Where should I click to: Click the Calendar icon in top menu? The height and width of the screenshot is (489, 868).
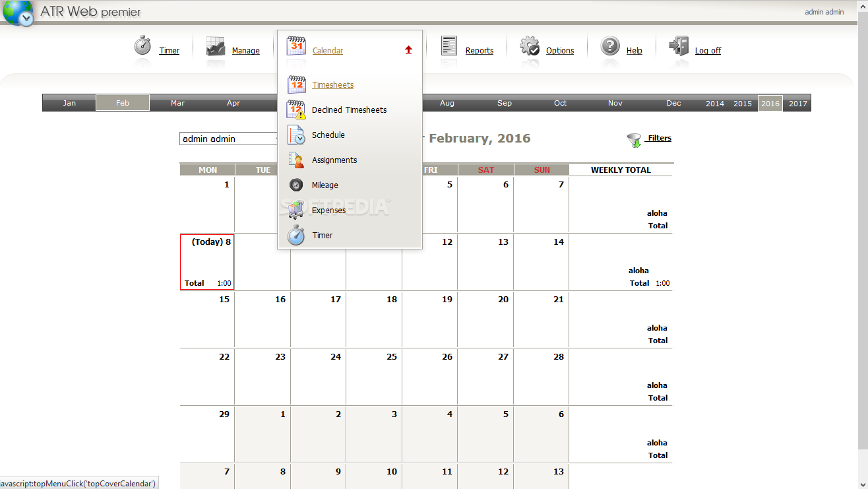[296, 46]
